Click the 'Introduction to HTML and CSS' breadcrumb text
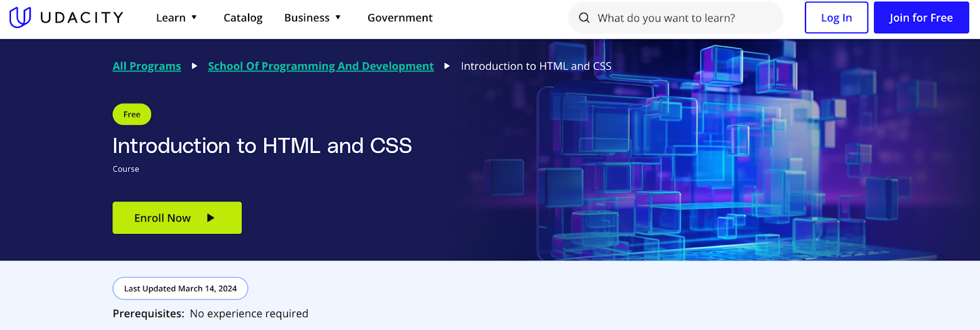Viewport: 980px width, 330px height. point(536,66)
